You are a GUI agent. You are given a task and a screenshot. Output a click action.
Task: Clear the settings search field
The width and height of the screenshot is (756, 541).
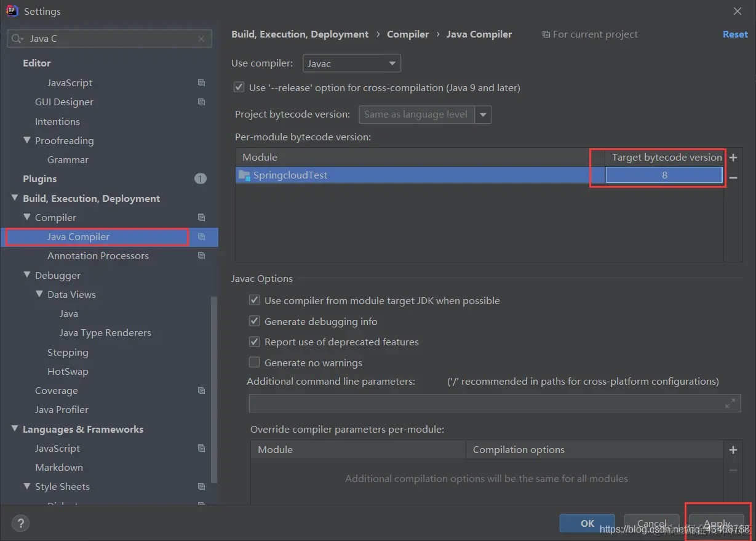click(x=201, y=39)
